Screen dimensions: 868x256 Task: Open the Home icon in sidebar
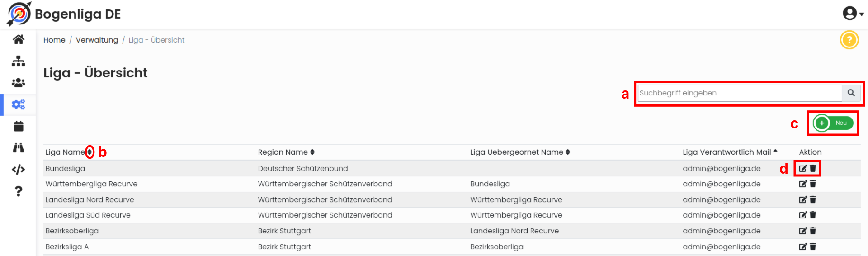click(x=19, y=39)
